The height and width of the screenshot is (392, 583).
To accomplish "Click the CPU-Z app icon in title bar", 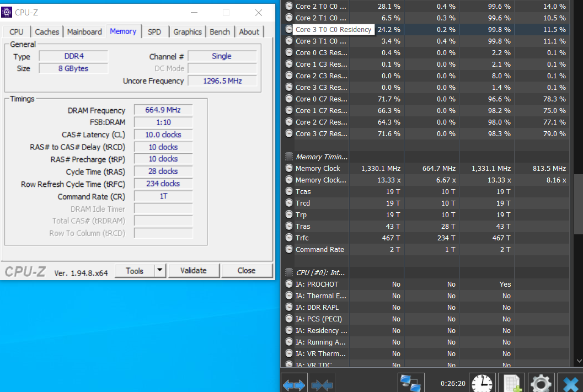I will click(7, 12).
